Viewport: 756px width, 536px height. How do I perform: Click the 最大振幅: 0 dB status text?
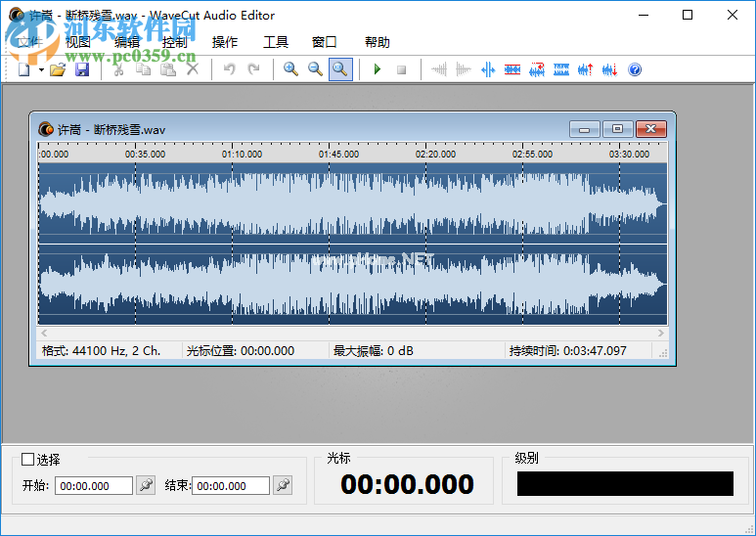click(374, 351)
